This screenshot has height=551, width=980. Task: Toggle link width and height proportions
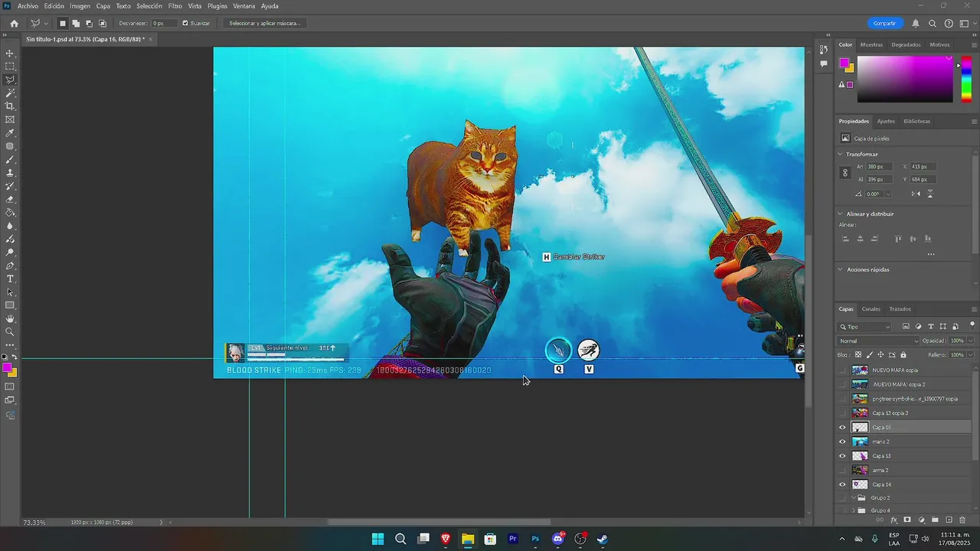(845, 173)
